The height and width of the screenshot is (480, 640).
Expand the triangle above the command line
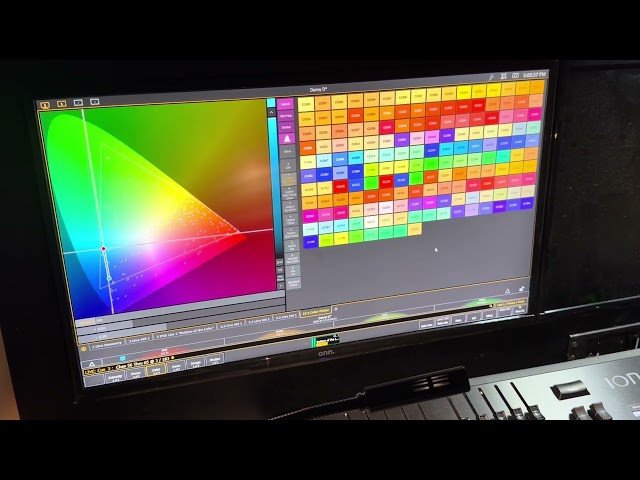pos(92,364)
